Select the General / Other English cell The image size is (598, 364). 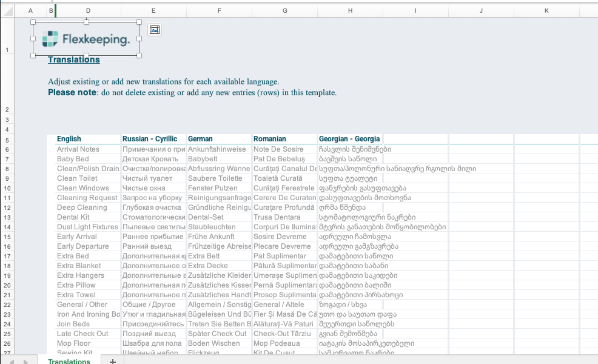click(x=88, y=305)
